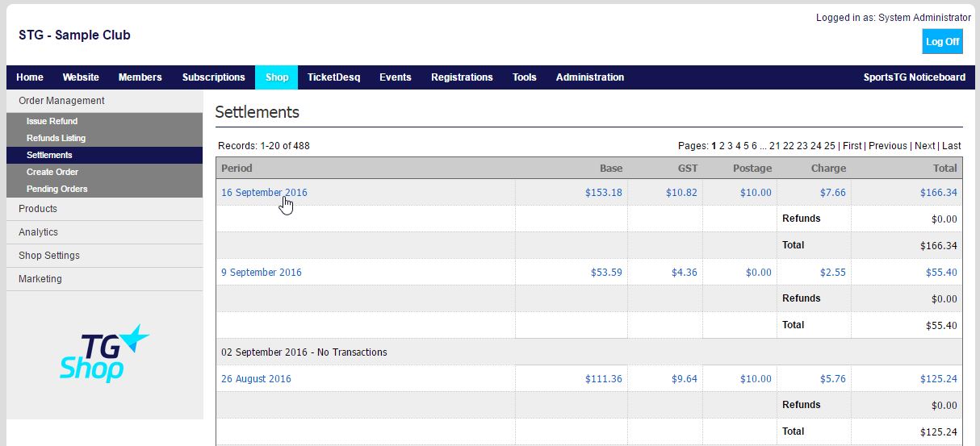Open Issue Refund in sidebar
This screenshot has width=980, height=446.
click(104, 121)
